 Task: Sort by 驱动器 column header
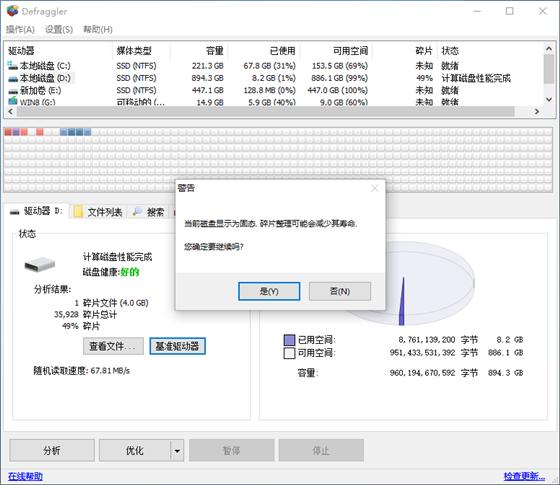(59, 51)
